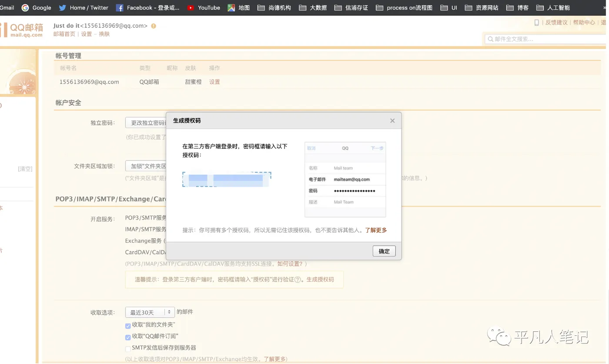Click the 甜蜜橙 skin cell
Image resolution: width=609 pixels, height=364 pixels.
(x=193, y=82)
